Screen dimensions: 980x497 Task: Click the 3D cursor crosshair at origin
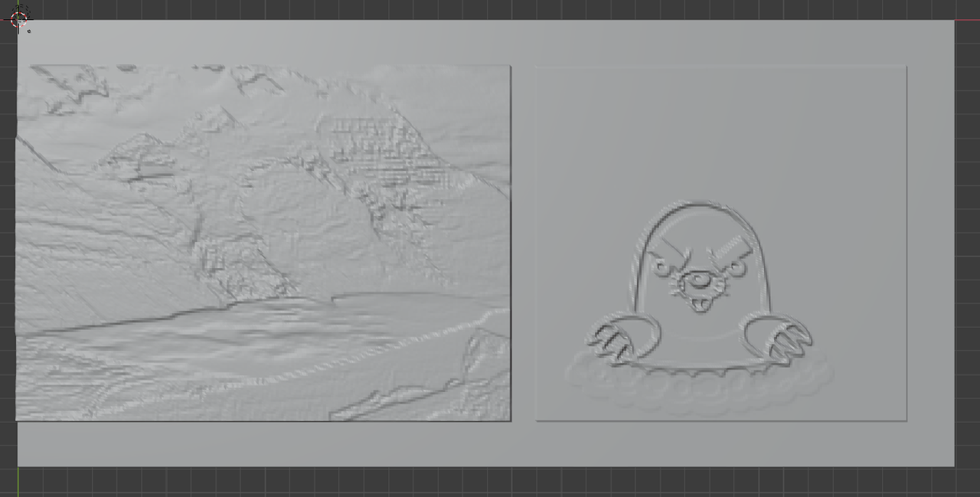(x=19, y=19)
